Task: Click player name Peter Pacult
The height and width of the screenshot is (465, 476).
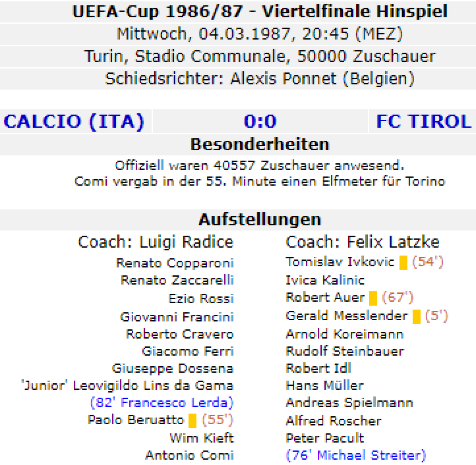Action: tap(324, 438)
